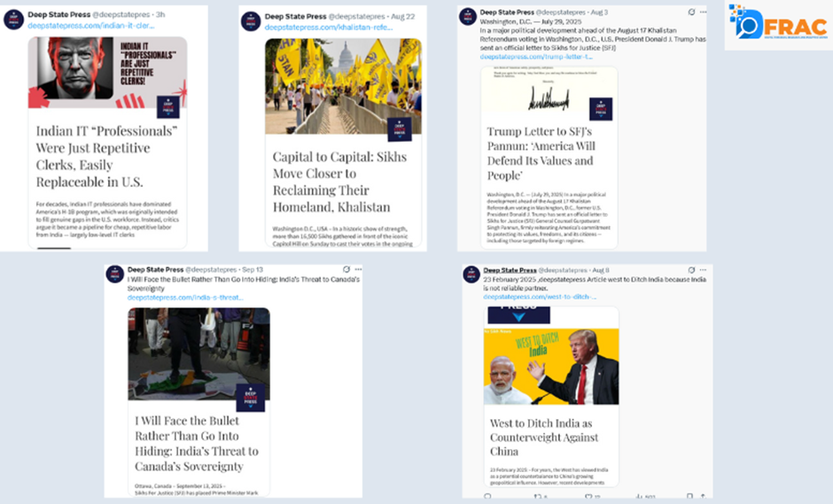Click the Grok icon on the Aug 8 tweet
This screenshot has height=504, width=833.
(690, 270)
